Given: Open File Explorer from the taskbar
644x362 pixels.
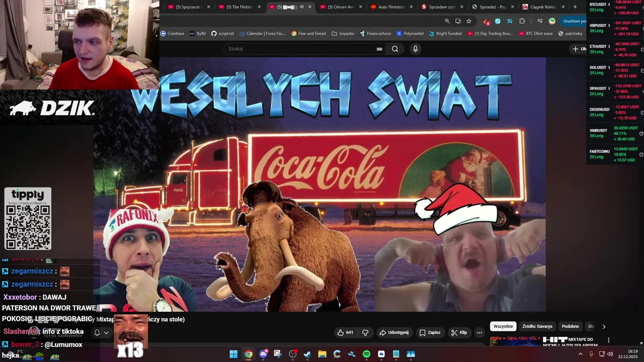Looking at the screenshot, I should (x=322, y=354).
